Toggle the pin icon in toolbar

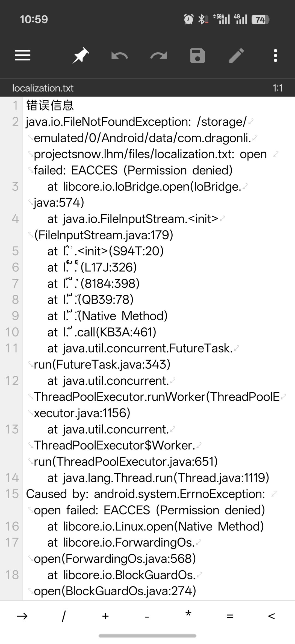[x=81, y=56]
